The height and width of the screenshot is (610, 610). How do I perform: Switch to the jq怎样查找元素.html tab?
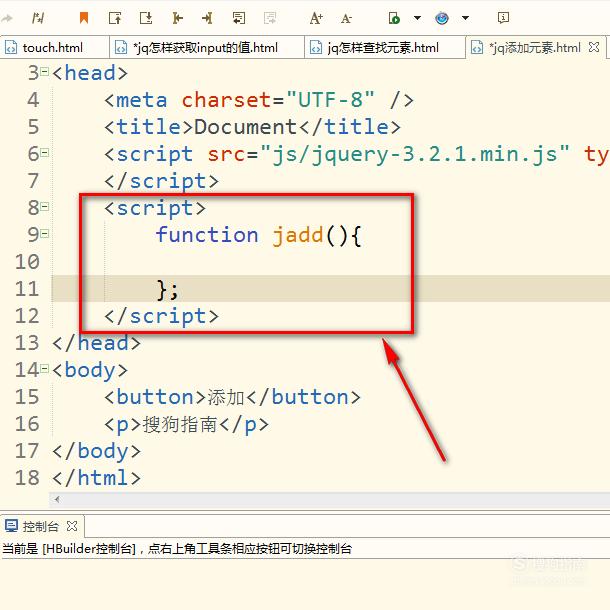click(384, 48)
